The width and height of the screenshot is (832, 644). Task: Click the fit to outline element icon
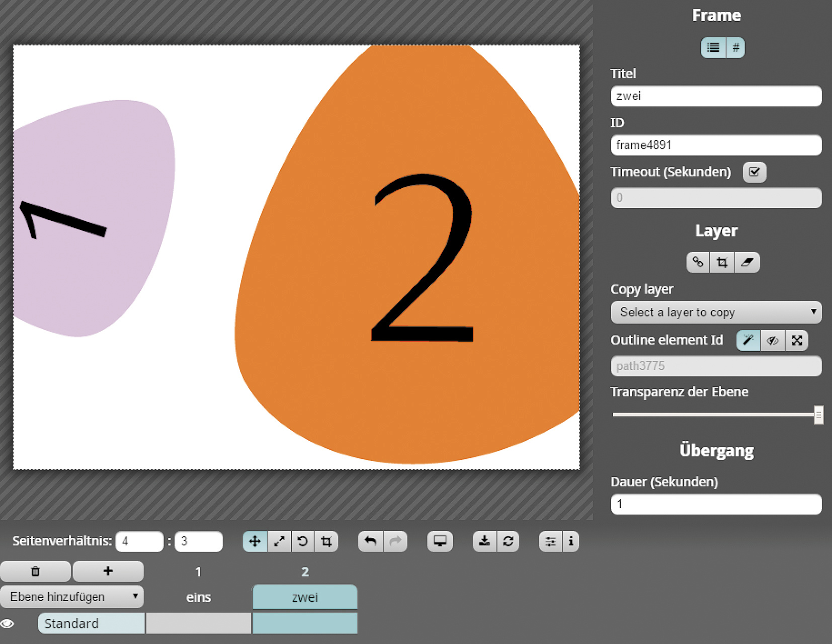click(x=797, y=341)
